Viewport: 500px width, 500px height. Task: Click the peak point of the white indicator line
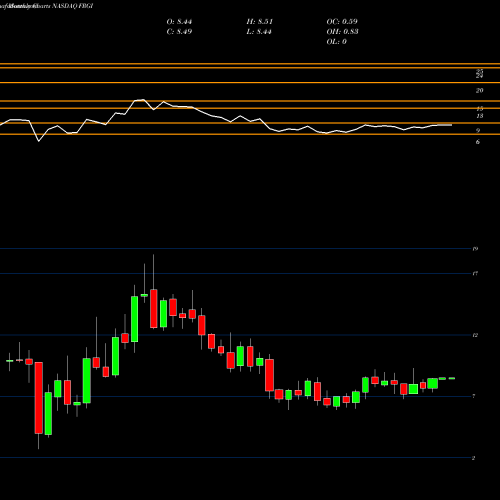[x=143, y=99]
